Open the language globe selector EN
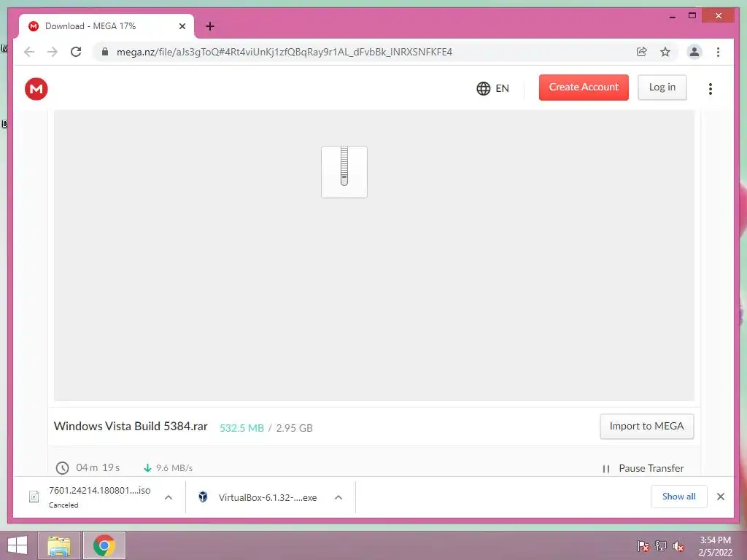747x560 pixels. (492, 88)
